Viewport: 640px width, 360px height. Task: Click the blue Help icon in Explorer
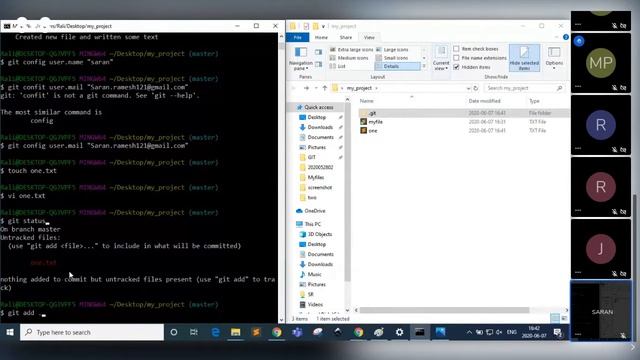click(566, 37)
